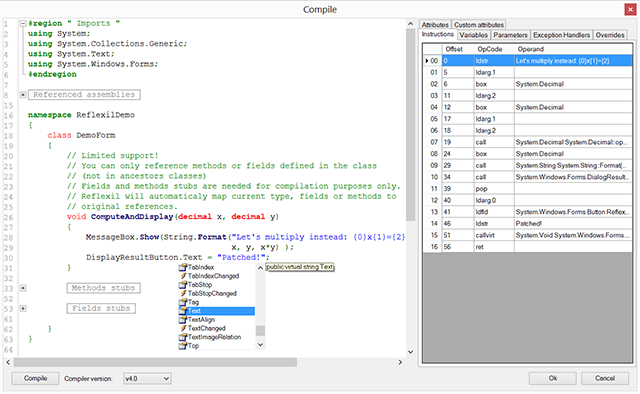Click the Tag property icon
Viewport: 640px width, 394px height.
pos(183,302)
